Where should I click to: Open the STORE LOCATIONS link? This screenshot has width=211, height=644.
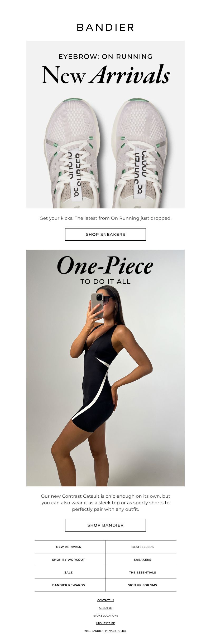pos(105,615)
